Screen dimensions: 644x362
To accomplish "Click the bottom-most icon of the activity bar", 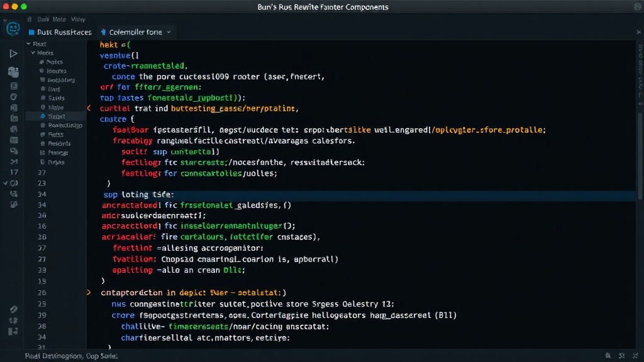I will pos(13,331).
